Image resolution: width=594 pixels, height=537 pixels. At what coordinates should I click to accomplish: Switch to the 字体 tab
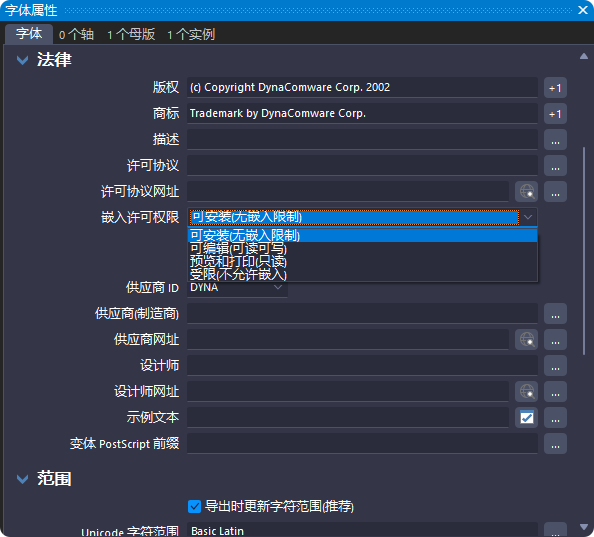pos(29,34)
